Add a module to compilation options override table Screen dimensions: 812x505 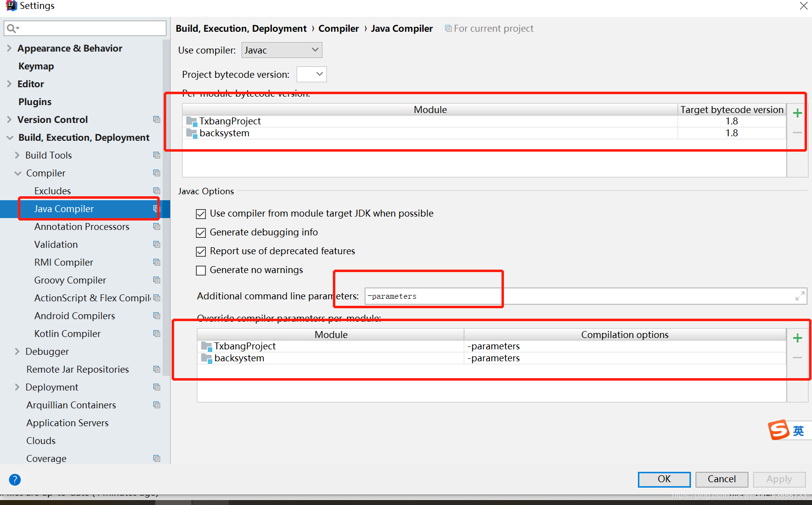pos(797,338)
